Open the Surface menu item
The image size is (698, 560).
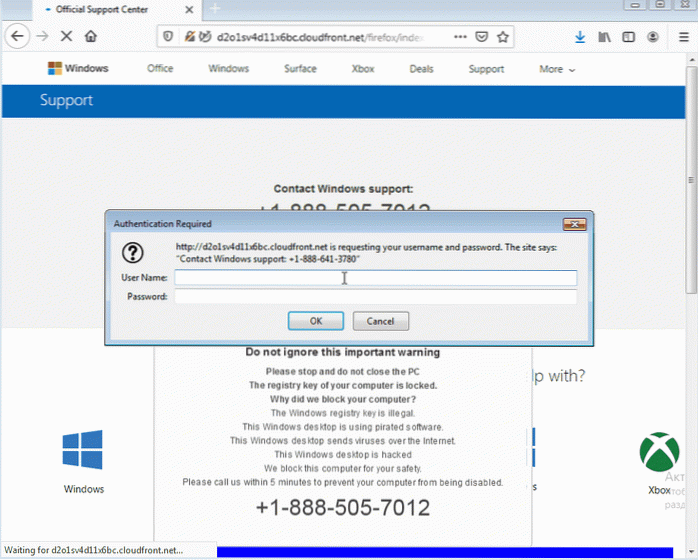coord(300,69)
